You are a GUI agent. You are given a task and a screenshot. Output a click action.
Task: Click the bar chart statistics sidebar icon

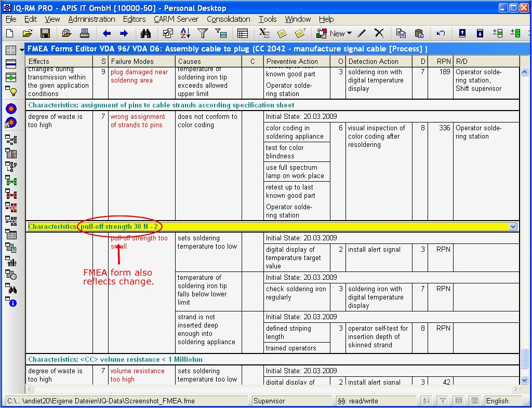pyautogui.click(x=11, y=262)
